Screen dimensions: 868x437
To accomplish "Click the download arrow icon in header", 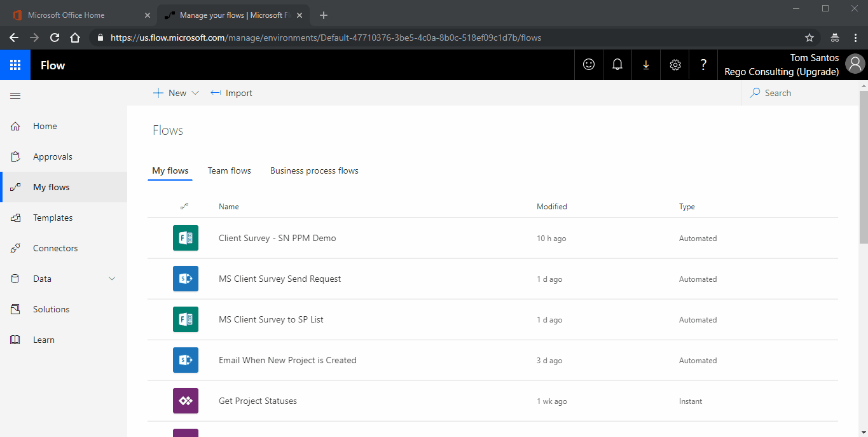I will (646, 65).
